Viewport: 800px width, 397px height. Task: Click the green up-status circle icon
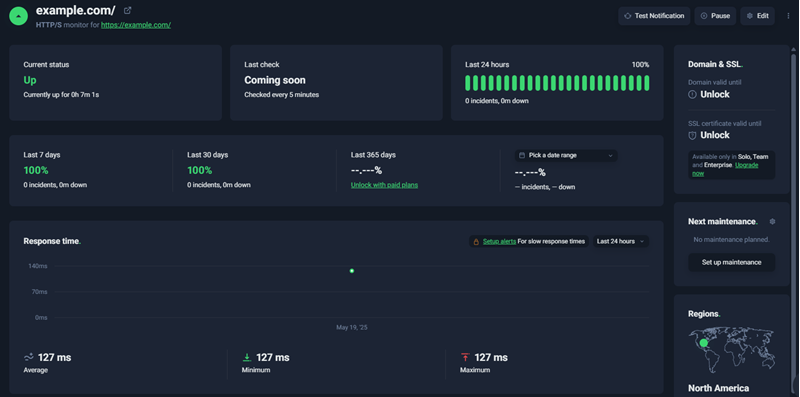tap(18, 16)
